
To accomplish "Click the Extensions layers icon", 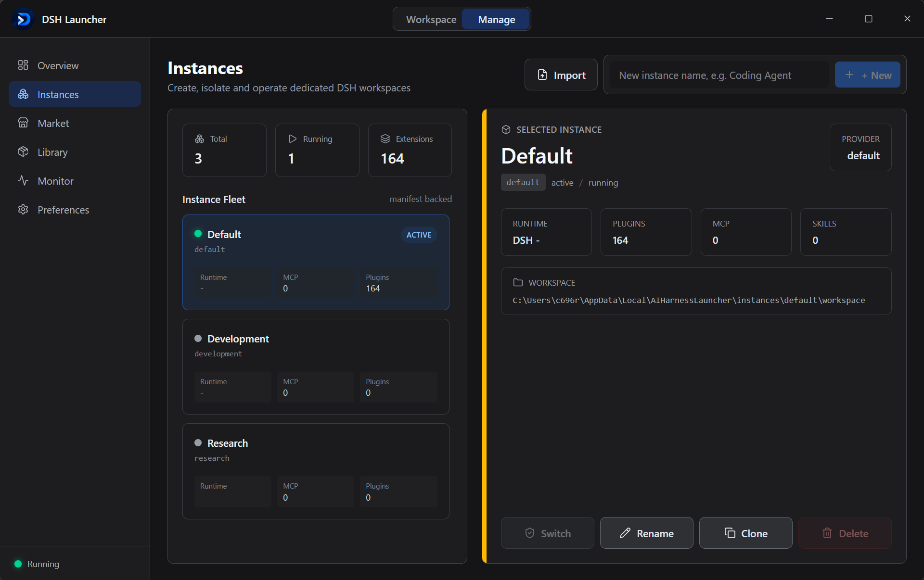I will click(x=385, y=139).
